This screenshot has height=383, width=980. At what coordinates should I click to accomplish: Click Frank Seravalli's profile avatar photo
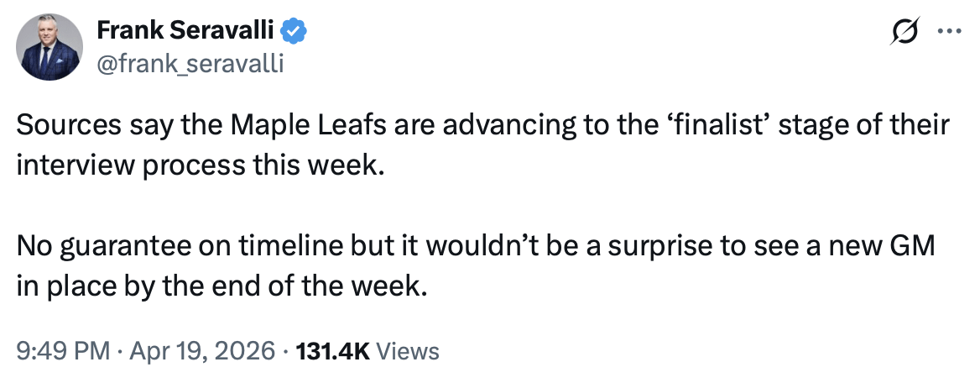point(50,48)
